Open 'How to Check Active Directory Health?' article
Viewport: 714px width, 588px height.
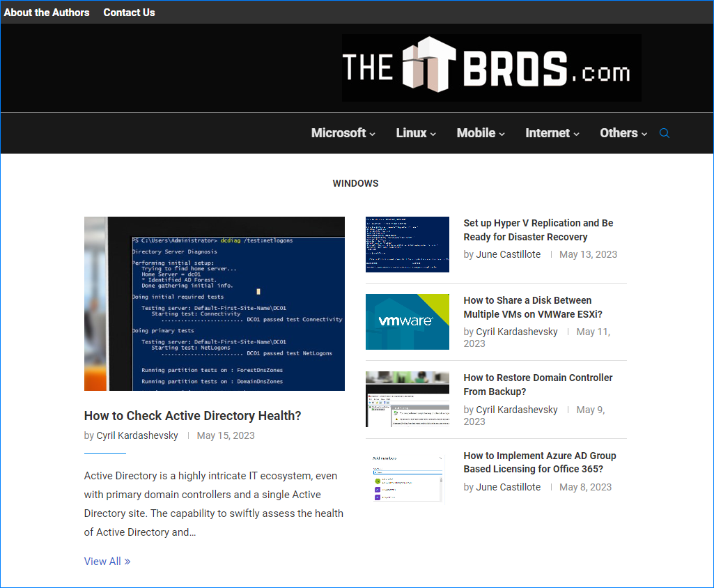point(193,415)
